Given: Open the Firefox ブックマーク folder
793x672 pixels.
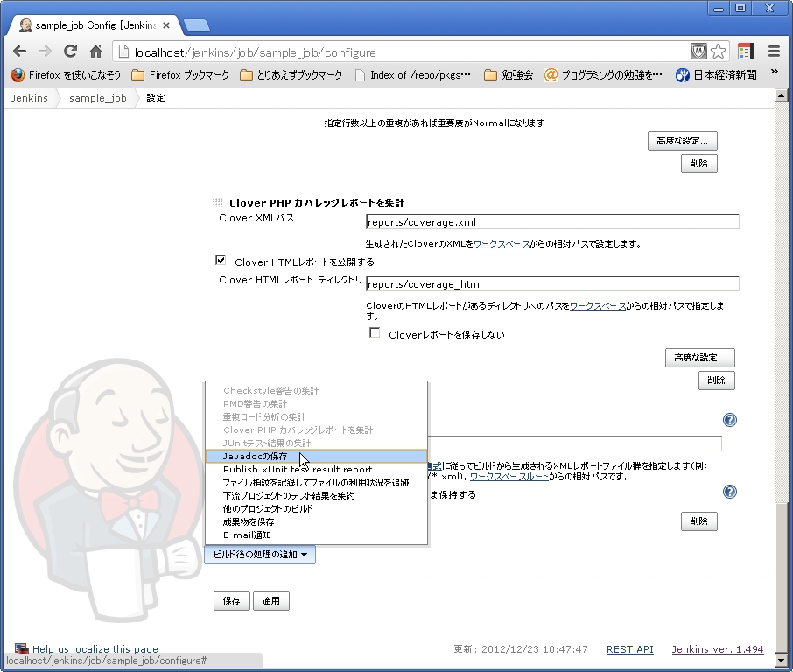Looking at the screenshot, I should click(180, 75).
